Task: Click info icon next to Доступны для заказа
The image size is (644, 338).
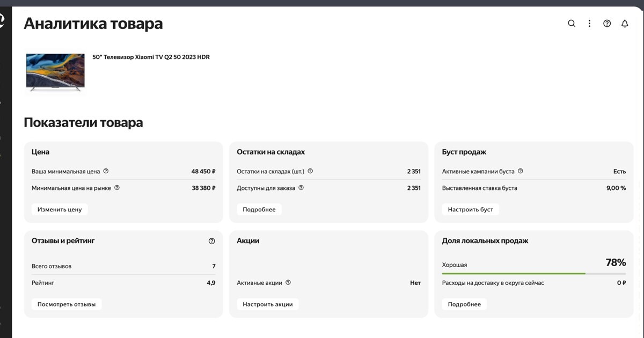Action: click(x=301, y=188)
